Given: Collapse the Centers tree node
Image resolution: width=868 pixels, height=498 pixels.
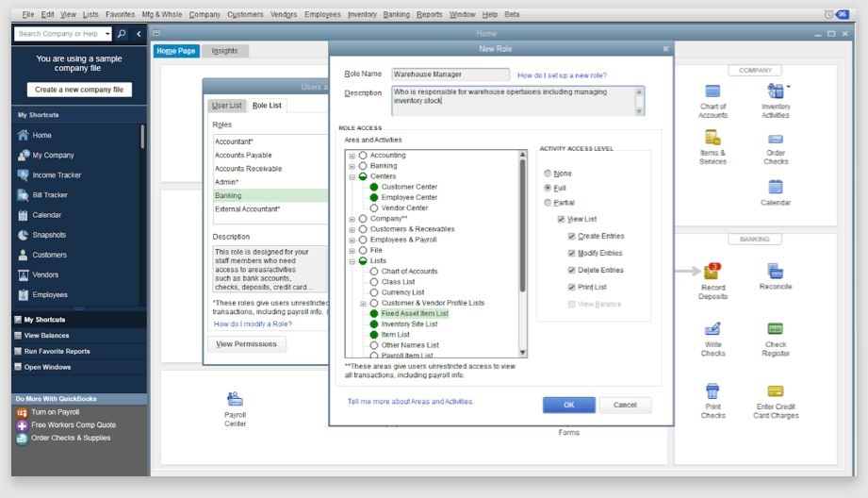Looking at the screenshot, I should point(352,176).
